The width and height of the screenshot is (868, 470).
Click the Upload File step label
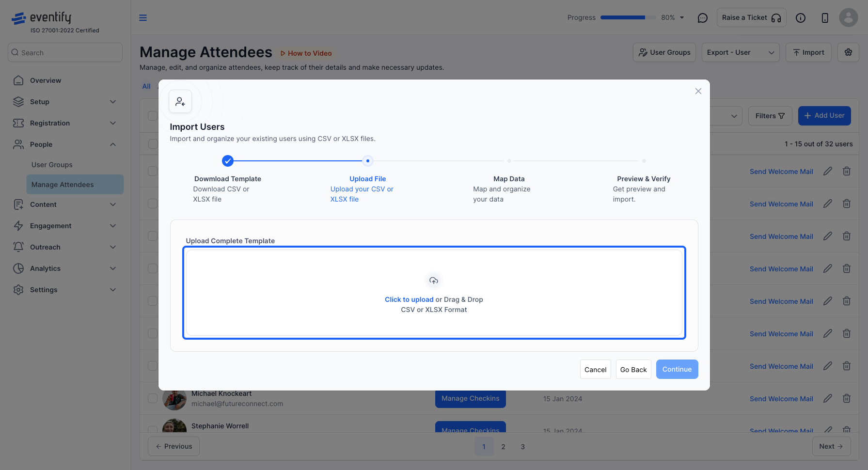(x=368, y=179)
